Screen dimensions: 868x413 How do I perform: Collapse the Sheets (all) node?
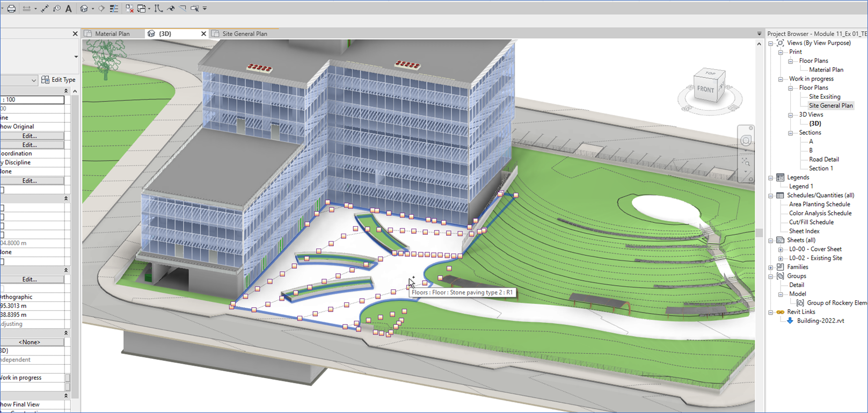click(771, 241)
